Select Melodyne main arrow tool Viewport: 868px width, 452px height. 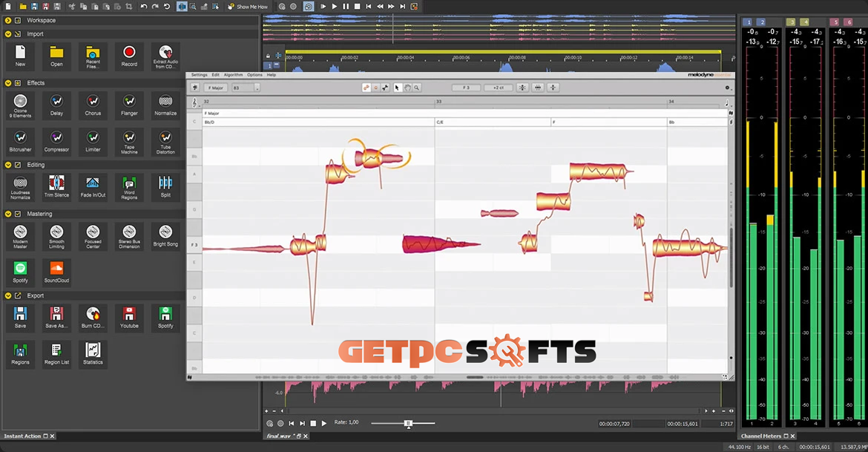(397, 88)
